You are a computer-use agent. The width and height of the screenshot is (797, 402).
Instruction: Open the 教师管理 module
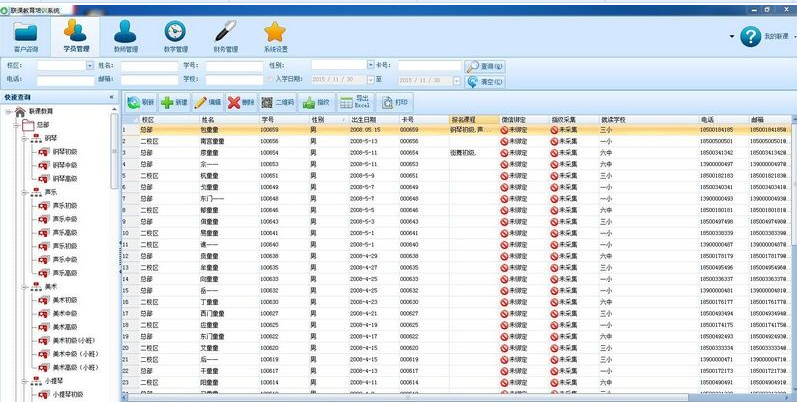126,37
